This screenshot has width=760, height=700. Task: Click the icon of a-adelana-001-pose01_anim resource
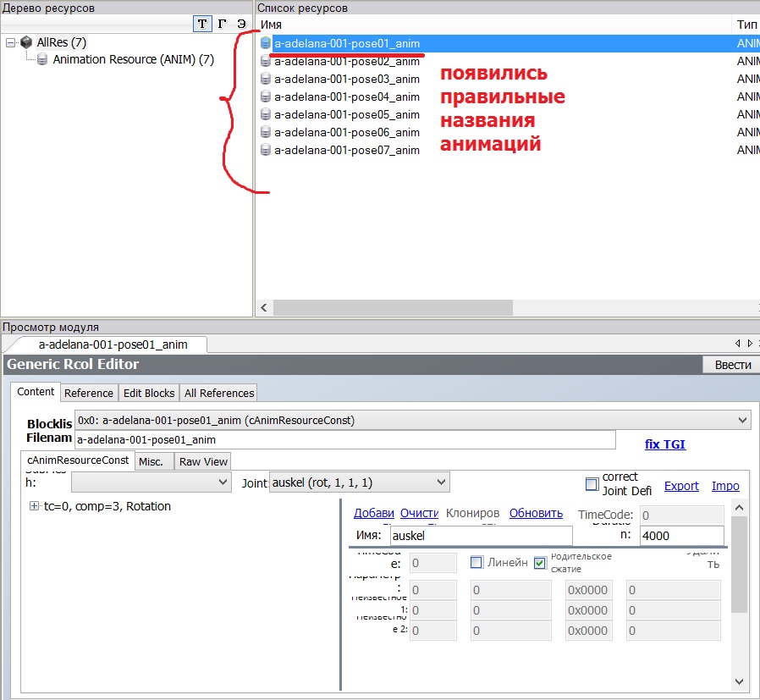266,43
